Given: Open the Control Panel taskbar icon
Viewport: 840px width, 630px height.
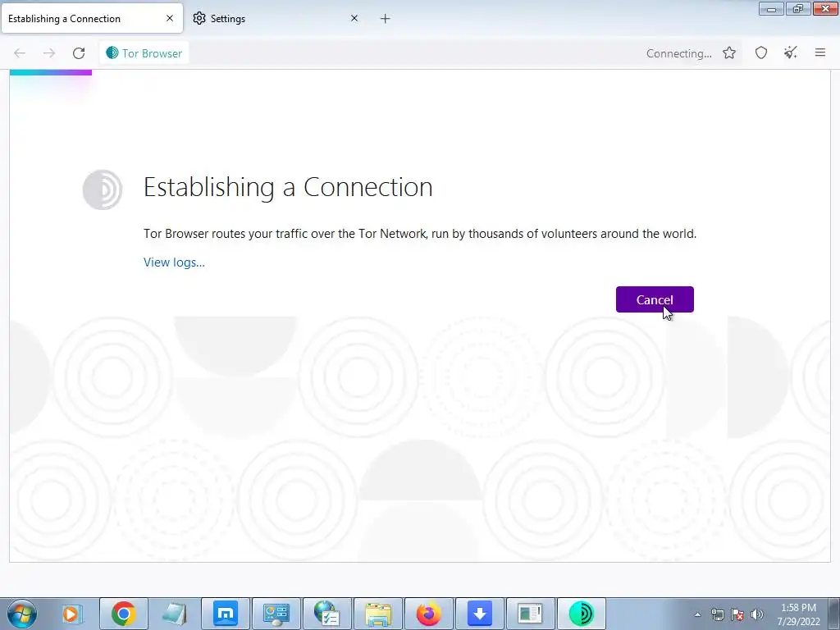Looking at the screenshot, I should (276, 614).
